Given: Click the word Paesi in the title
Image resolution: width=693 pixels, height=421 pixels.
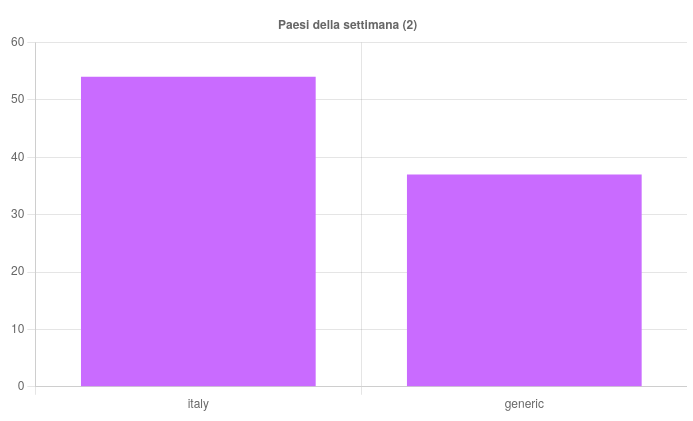Looking at the screenshot, I should [x=293, y=25].
